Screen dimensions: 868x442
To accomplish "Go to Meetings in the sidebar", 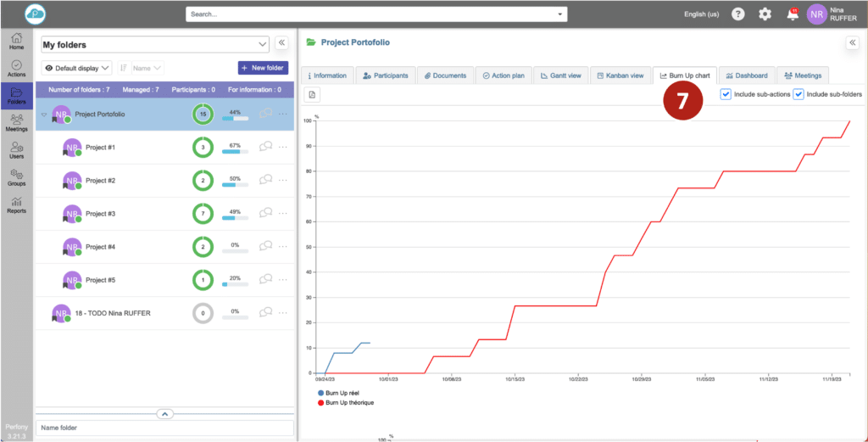I will [16, 123].
